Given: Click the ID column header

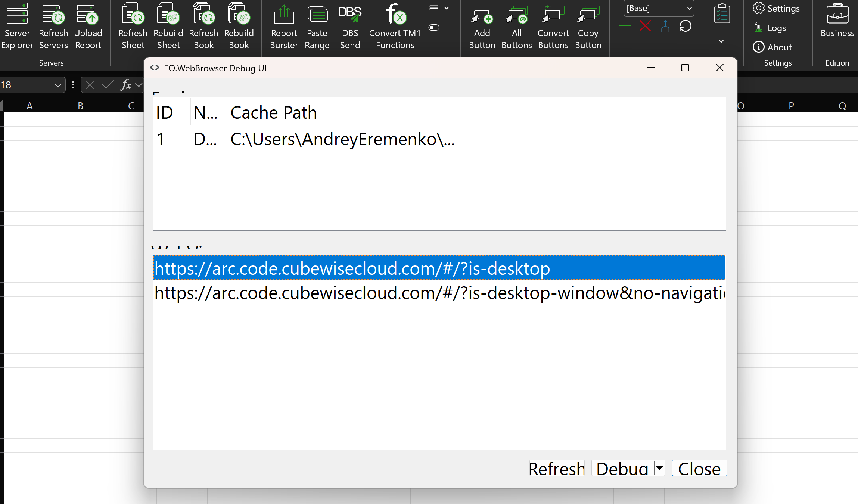Looking at the screenshot, I should [172, 112].
